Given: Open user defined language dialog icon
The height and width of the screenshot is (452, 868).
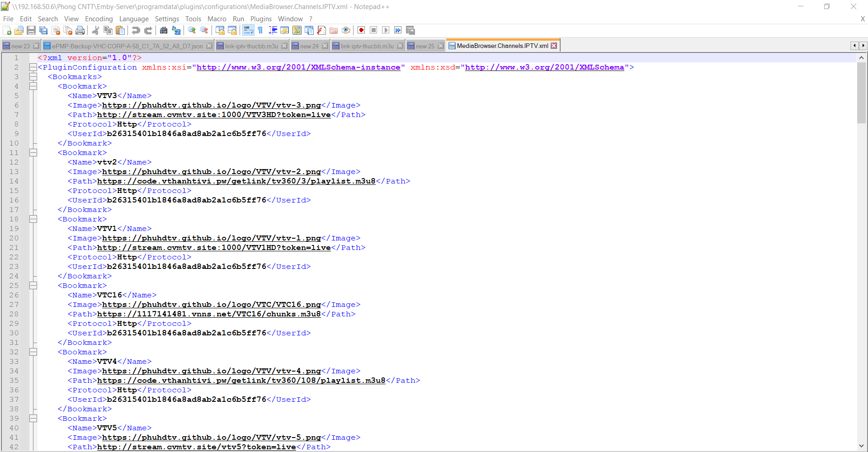Looking at the screenshot, I should [285, 30].
